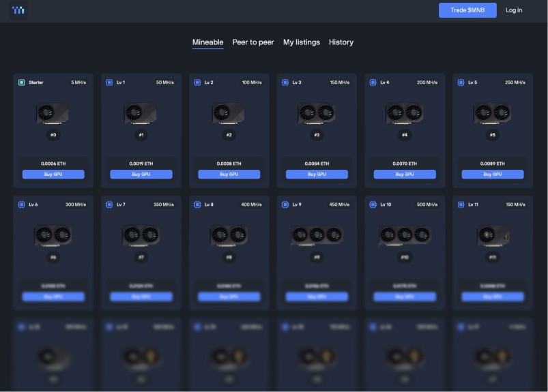Click the Lv 8 chip icon

pyautogui.click(x=197, y=205)
